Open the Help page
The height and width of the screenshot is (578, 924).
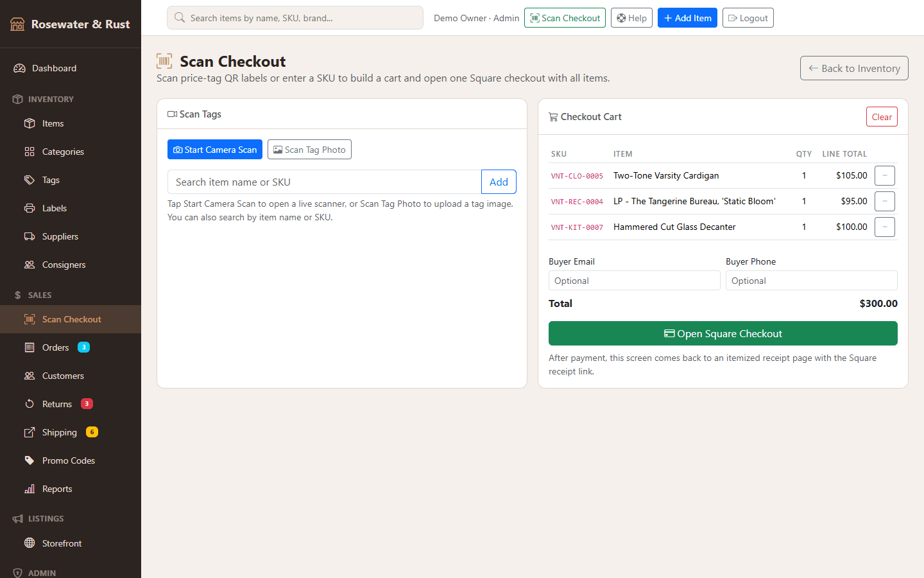point(631,18)
